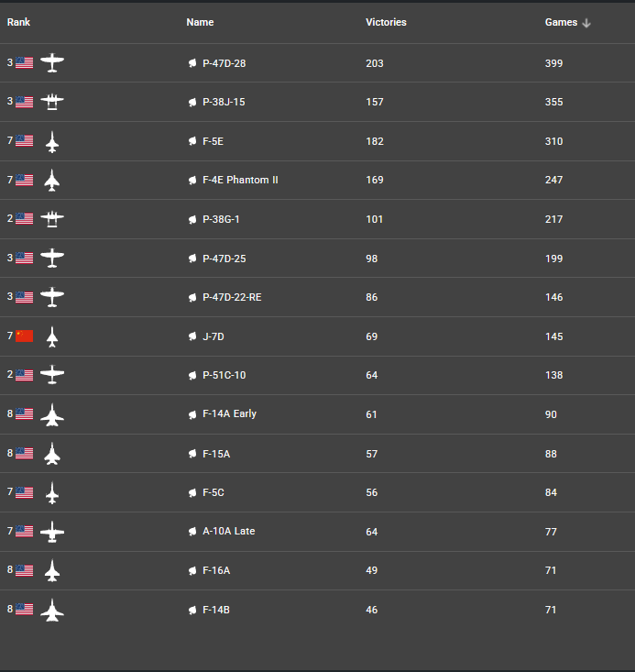Image resolution: width=635 pixels, height=672 pixels.
Task: Select the F-14B vehicle name
Action: [x=216, y=610]
